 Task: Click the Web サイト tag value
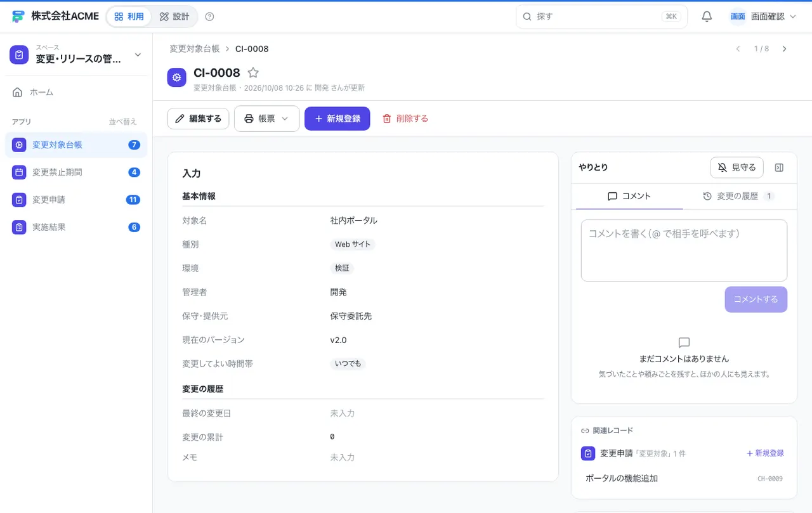coord(353,244)
